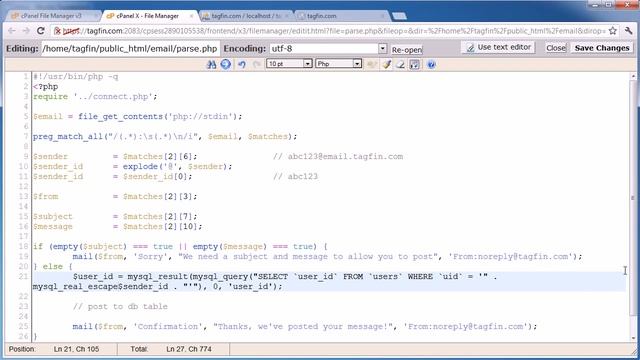Click the "Ln 27, Ch 774" total status
The image size is (640, 360).
(189, 349)
